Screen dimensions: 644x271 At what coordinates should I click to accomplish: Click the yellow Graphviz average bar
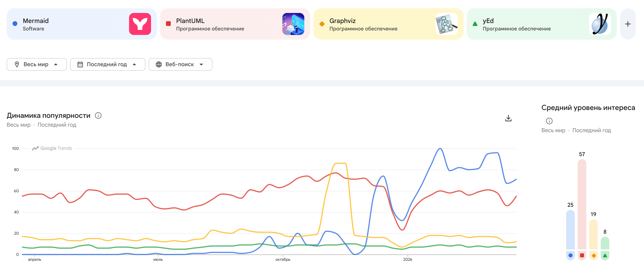click(593, 235)
